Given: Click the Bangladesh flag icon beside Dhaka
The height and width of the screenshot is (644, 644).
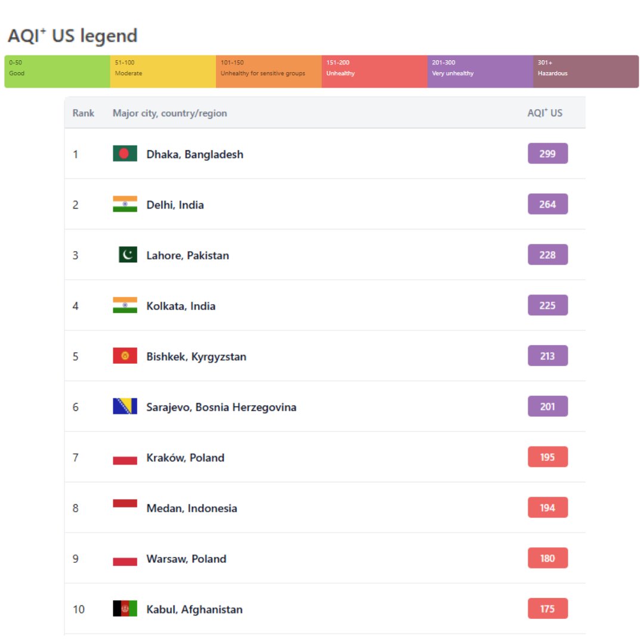Looking at the screenshot, I should pyautogui.click(x=125, y=154).
